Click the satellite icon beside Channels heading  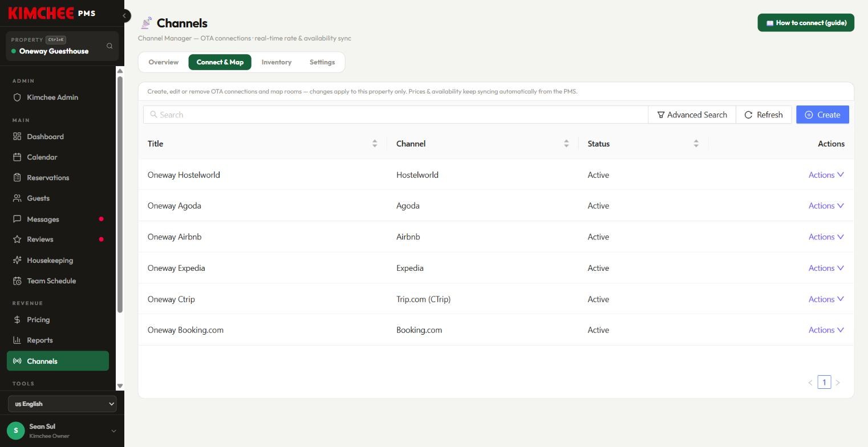coord(146,23)
